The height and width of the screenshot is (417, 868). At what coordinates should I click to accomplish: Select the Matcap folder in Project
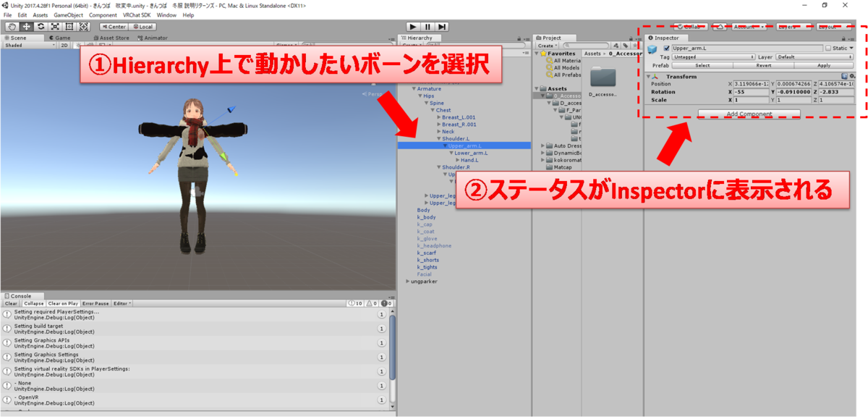558,167
